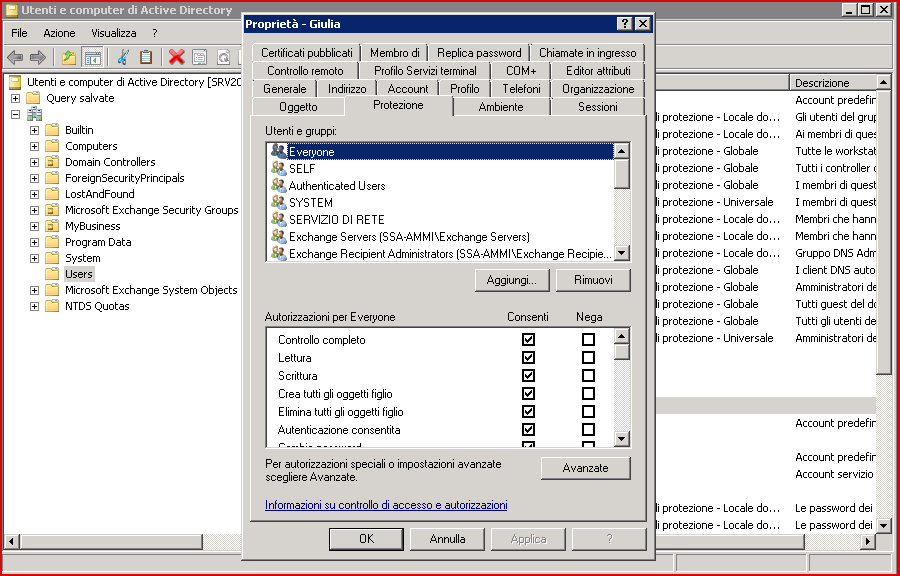Viewport: 900px width, 576px height.
Task: Select Authenticated Users in the list
Action: [336, 185]
